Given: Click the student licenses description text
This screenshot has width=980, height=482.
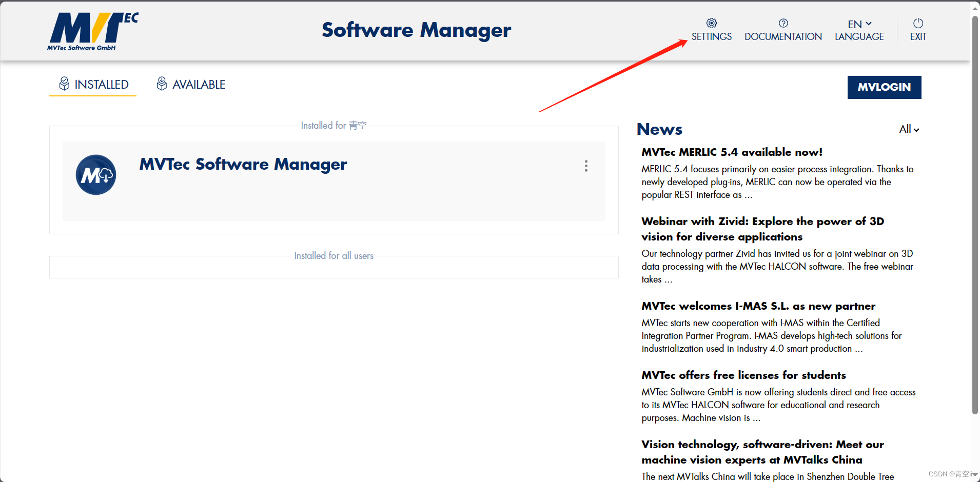Looking at the screenshot, I should [x=778, y=405].
